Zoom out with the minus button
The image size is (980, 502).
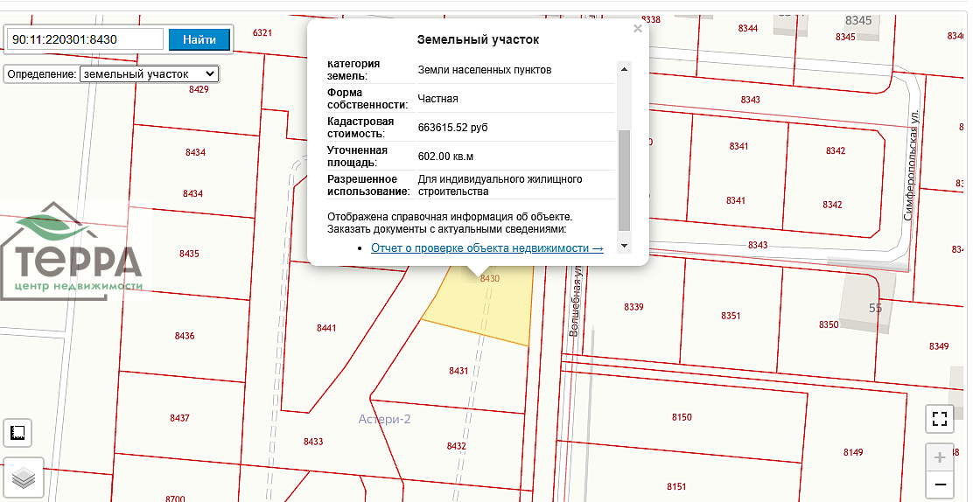[940, 484]
